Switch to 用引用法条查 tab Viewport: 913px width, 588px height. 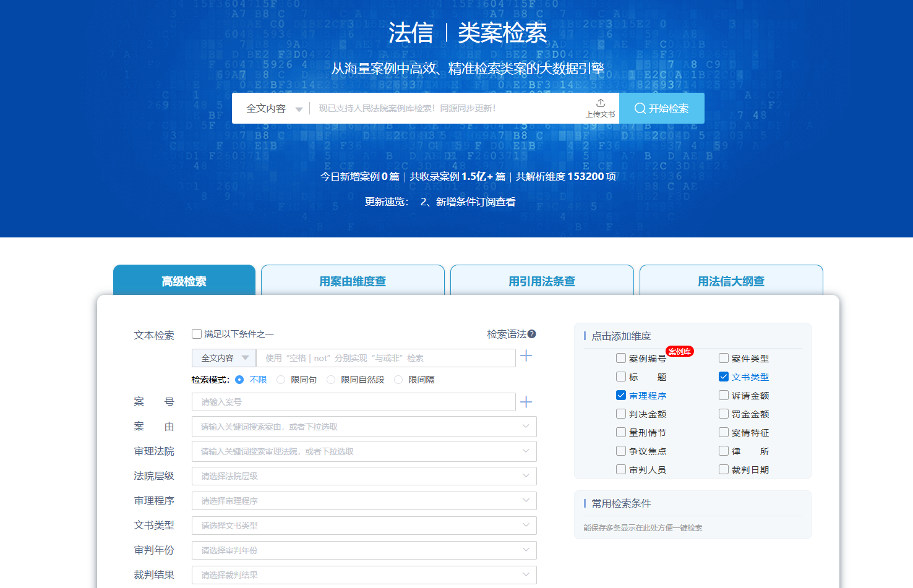[x=542, y=281]
